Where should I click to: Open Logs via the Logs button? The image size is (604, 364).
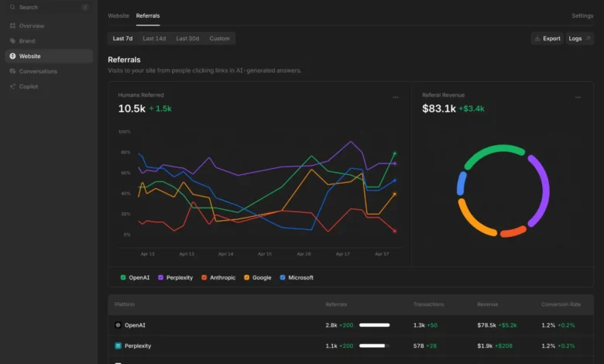coord(579,38)
